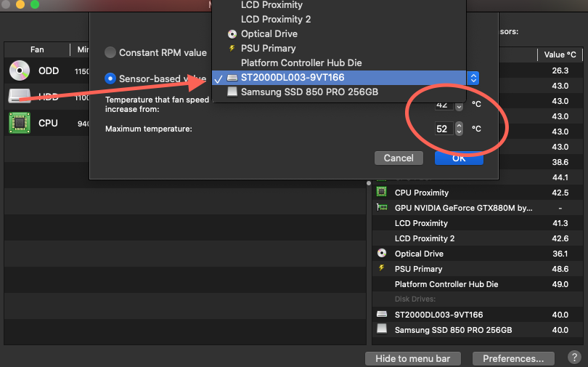Click GPU NVIDIA GeForce card icon in sensors list
Image resolution: width=588 pixels, height=367 pixels.
382,207
